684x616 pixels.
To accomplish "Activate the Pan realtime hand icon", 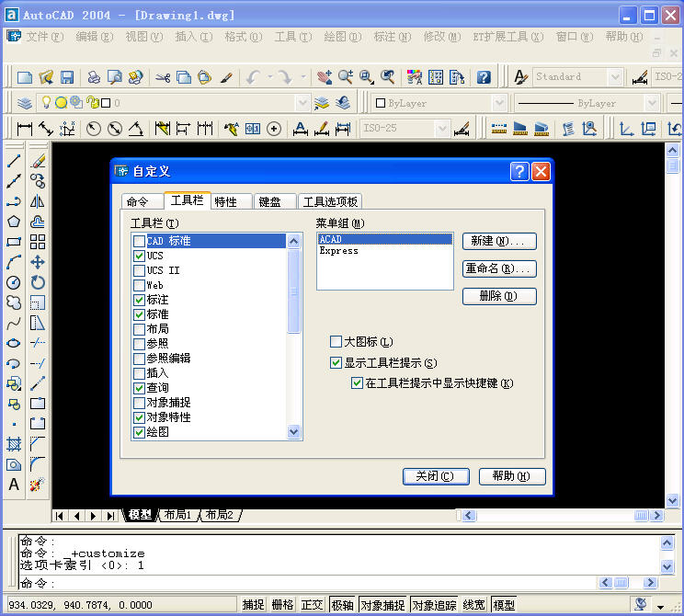I will click(325, 77).
